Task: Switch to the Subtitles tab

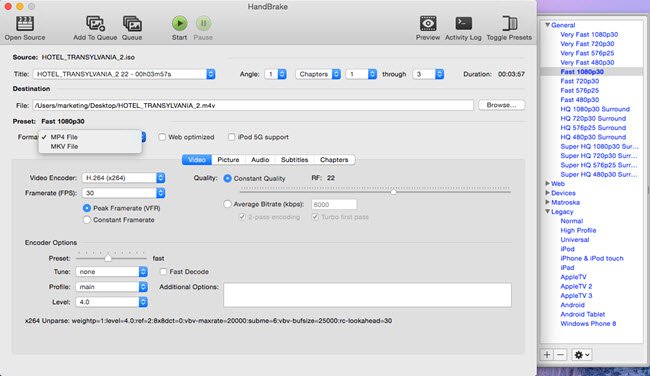Action: 294,160
